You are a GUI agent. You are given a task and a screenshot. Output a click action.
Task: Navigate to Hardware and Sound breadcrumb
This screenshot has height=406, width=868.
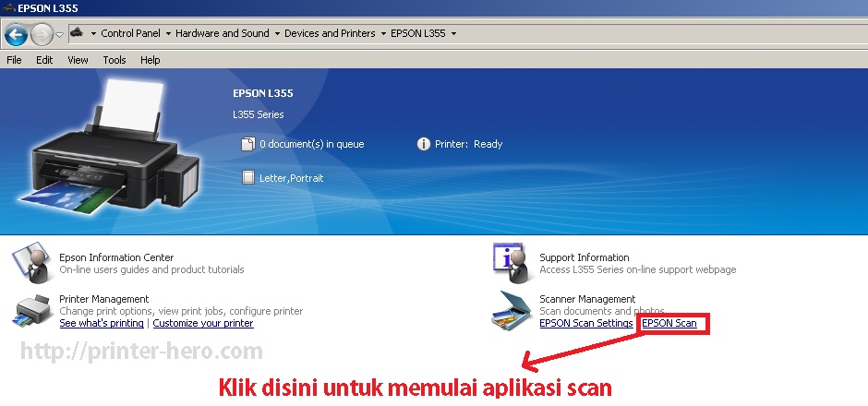click(x=222, y=33)
